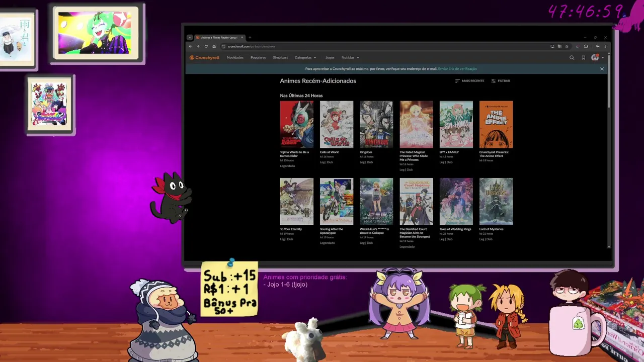Expand the Notícias dropdown
The image size is (644, 362).
(x=350, y=58)
